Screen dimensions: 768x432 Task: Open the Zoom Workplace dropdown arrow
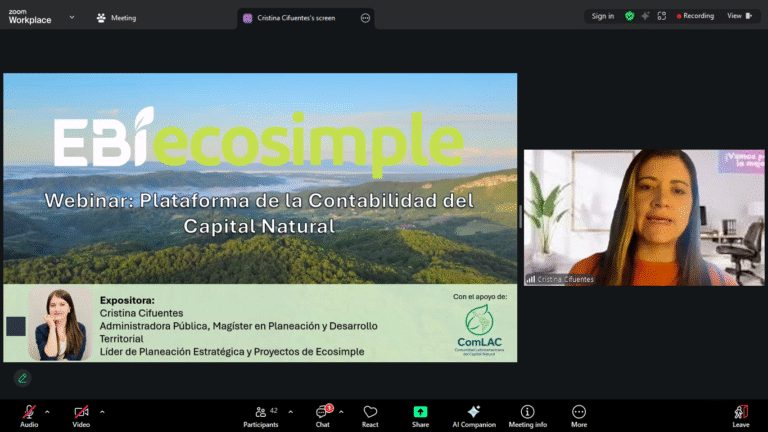coord(72,18)
